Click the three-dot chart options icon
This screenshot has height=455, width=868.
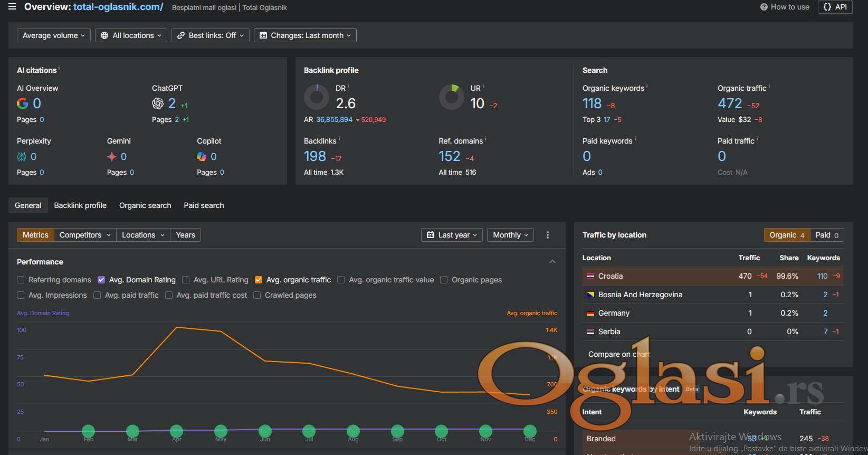tap(547, 235)
